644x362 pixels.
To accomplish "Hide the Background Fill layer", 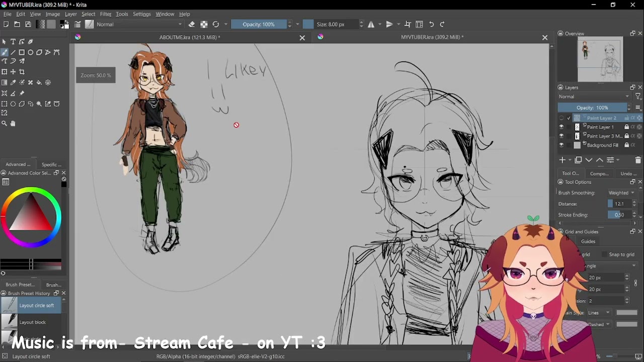I will (x=561, y=145).
